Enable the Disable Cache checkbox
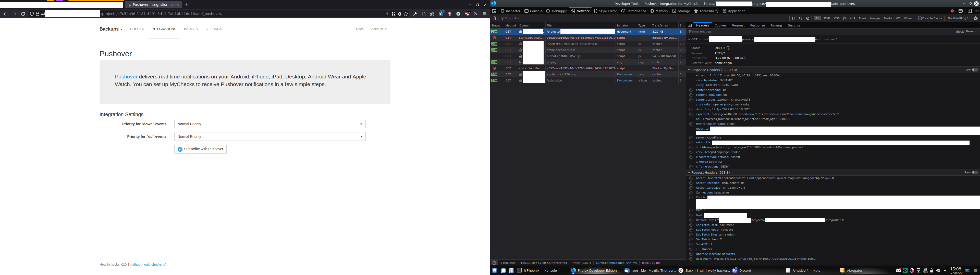This screenshot has height=275, width=980. [x=920, y=18]
